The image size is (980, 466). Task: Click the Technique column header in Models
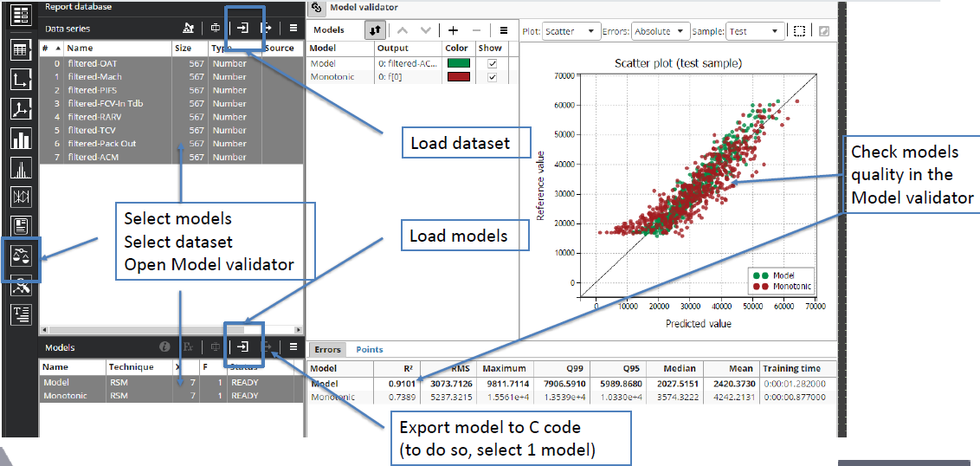139,367
